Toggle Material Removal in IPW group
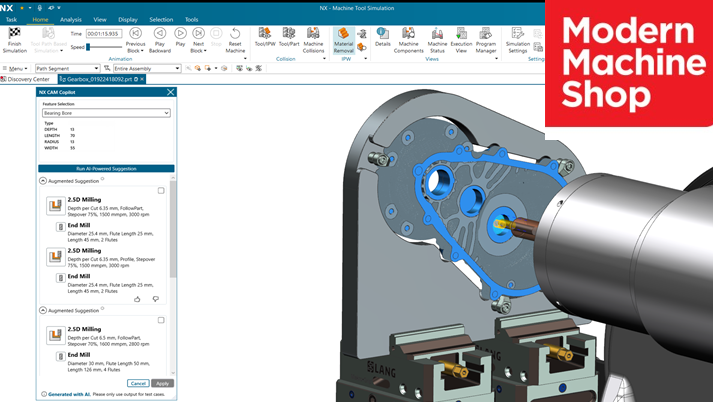Viewport: 713px width, 402px height. click(x=343, y=36)
